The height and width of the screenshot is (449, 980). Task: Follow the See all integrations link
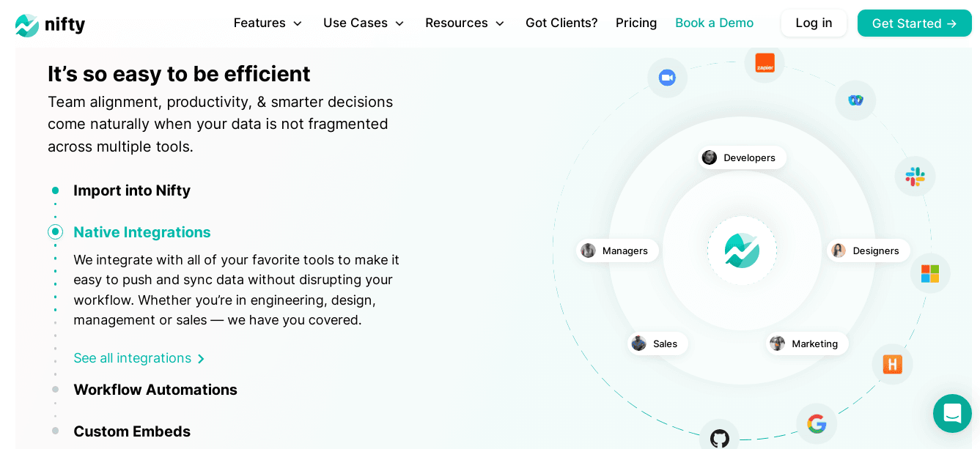(x=133, y=358)
